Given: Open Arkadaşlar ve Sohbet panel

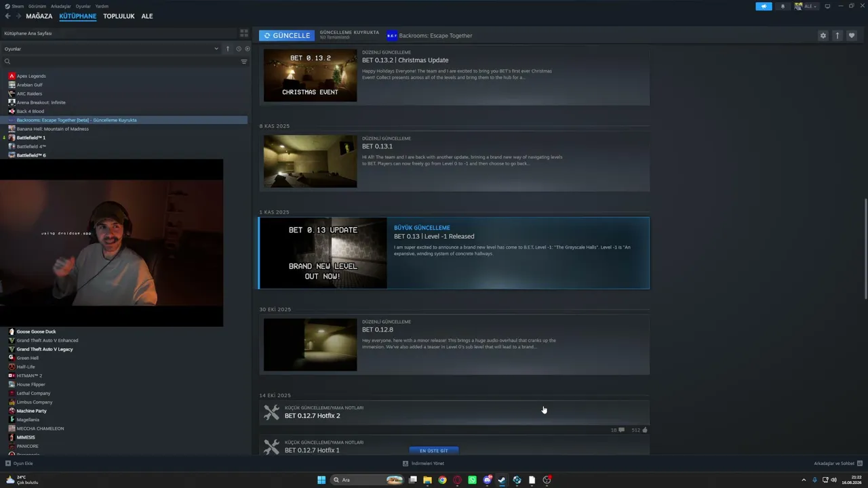Looking at the screenshot, I should tap(838, 464).
